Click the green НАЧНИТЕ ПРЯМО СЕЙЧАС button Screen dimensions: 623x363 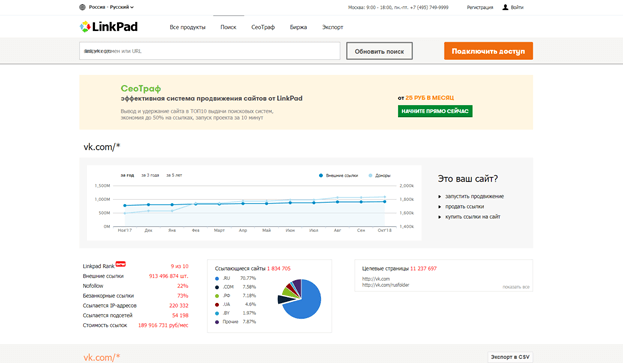[435, 111]
